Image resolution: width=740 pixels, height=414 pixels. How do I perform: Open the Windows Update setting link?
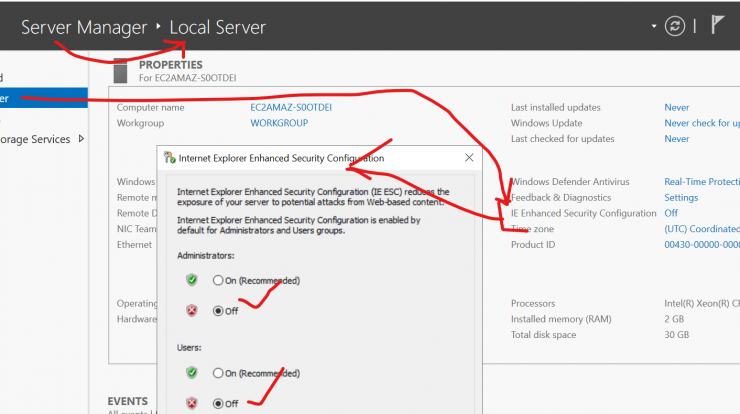(702, 123)
